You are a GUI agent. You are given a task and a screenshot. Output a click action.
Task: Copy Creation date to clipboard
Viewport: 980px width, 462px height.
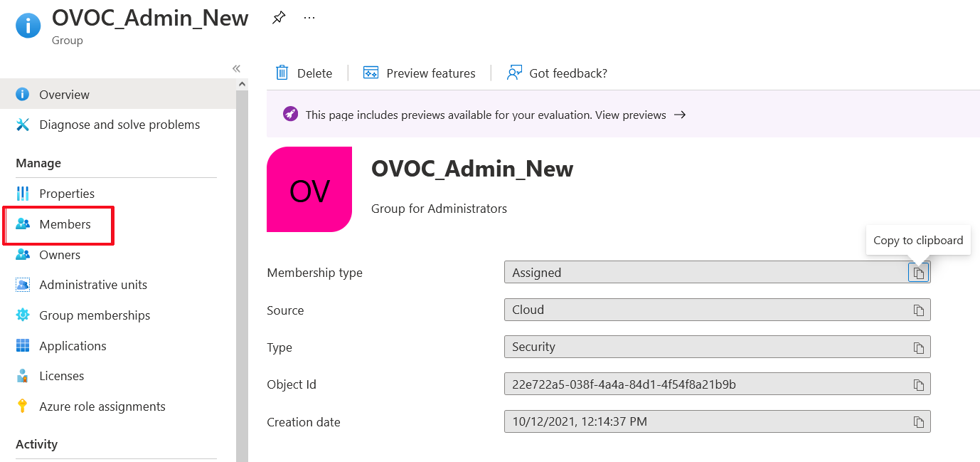[x=919, y=422]
